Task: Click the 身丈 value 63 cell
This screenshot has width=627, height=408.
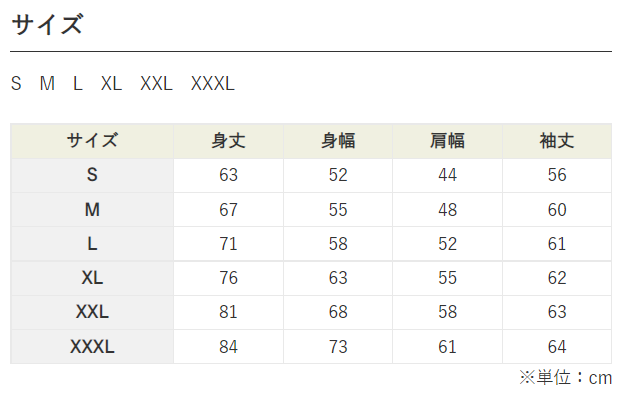Action: pyautogui.click(x=228, y=175)
